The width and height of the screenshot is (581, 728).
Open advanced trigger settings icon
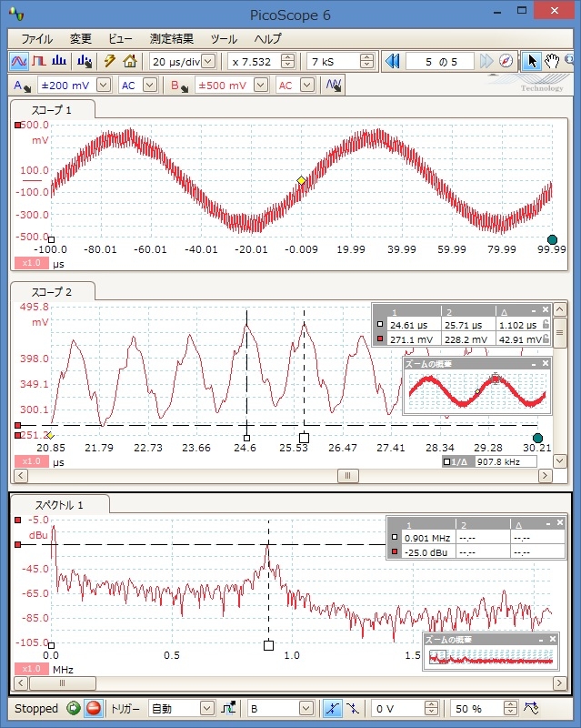pos(228,709)
